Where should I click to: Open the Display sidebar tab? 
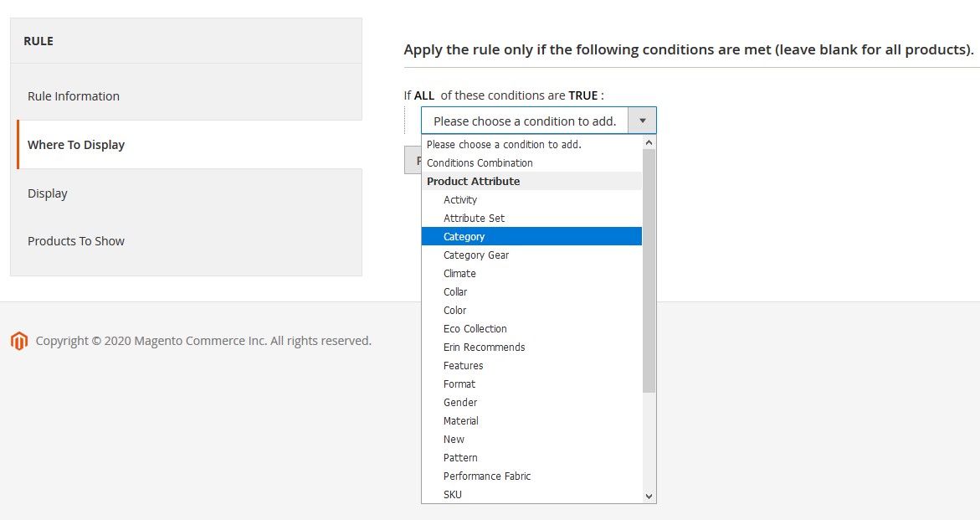[48, 193]
